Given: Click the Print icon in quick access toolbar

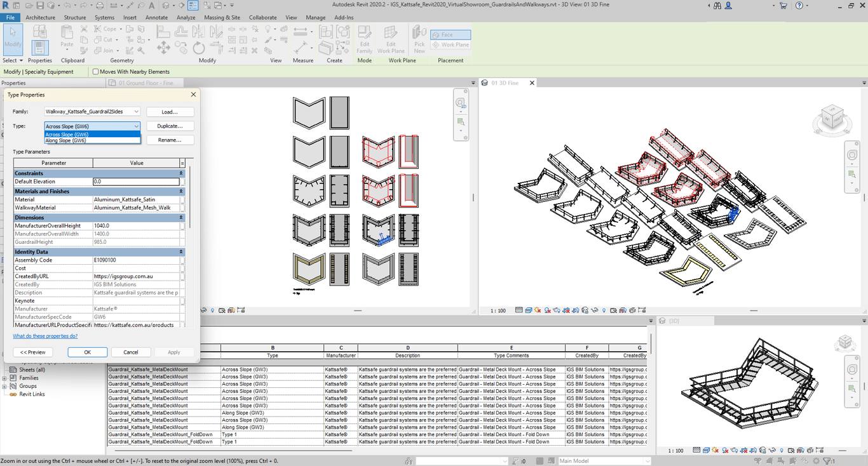Looking at the screenshot, I should pos(100,6).
